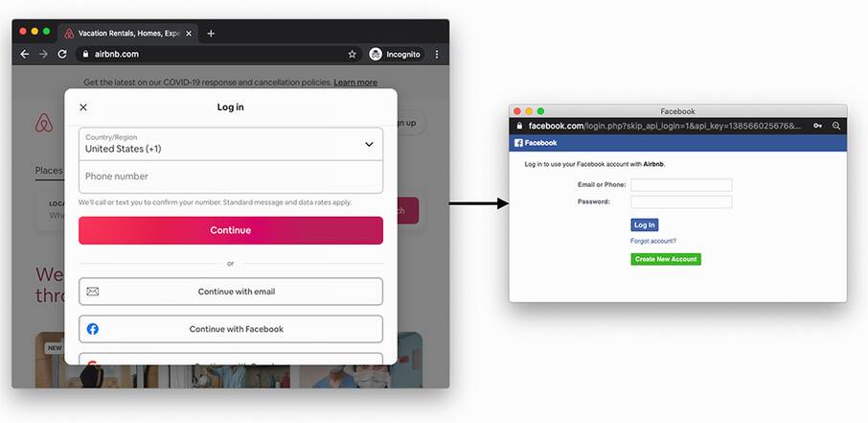Click the Airbnb logo
The height and width of the screenshot is (423, 868).
pyautogui.click(x=44, y=123)
